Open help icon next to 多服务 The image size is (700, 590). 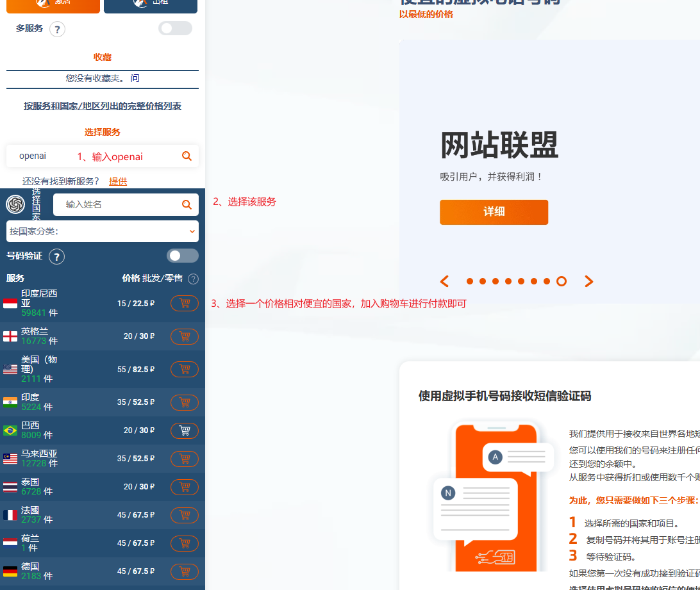57,29
